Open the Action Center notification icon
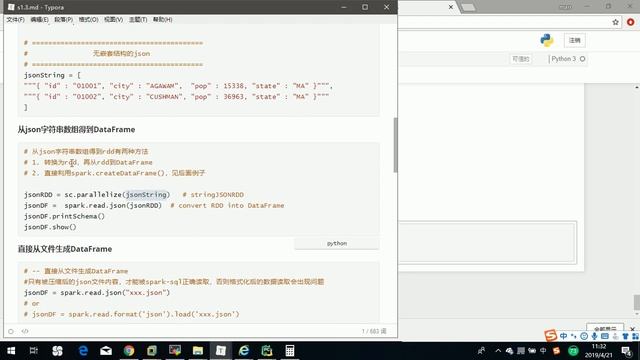This screenshot has width=640, height=360. [627, 351]
